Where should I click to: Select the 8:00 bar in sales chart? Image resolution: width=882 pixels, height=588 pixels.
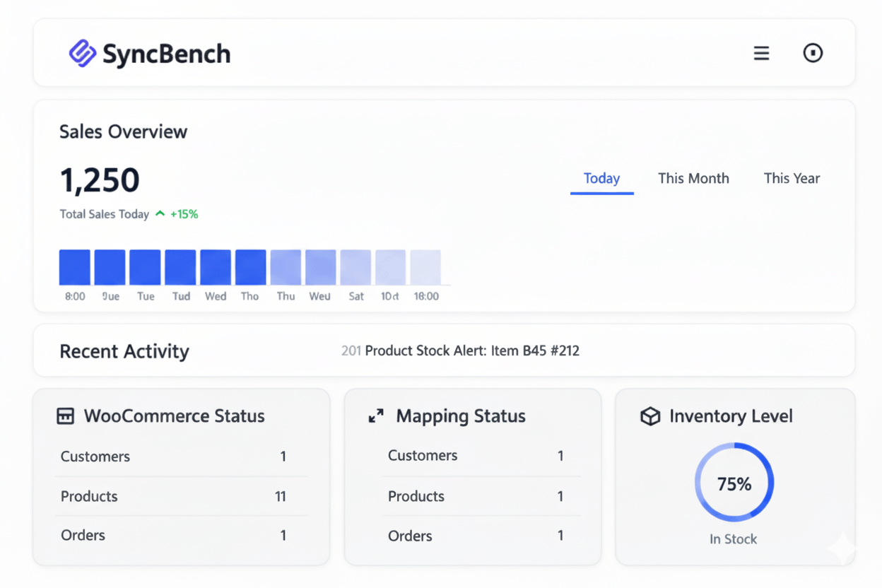click(x=75, y=267)
